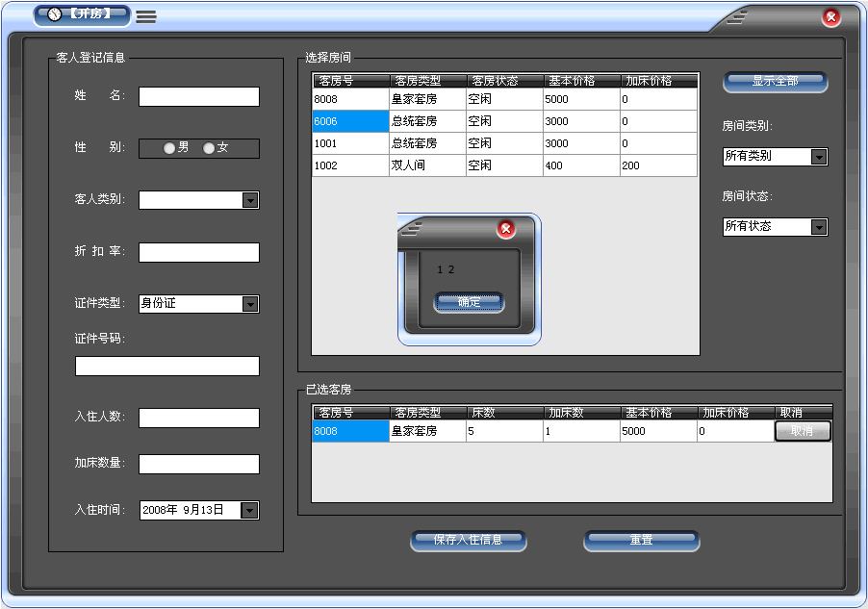Select the 男 radio button

coord(169,148)
